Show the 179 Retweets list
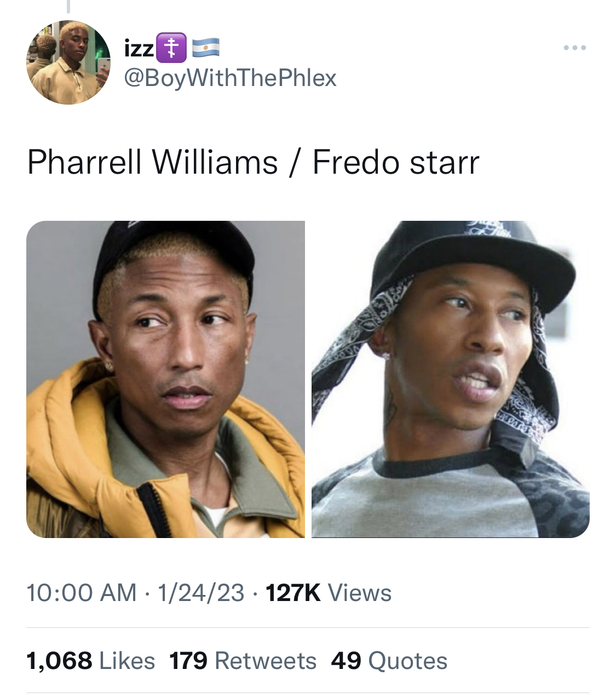Image resolution: width=616 pixels, height=698 pixels. (x=243, y=661)
